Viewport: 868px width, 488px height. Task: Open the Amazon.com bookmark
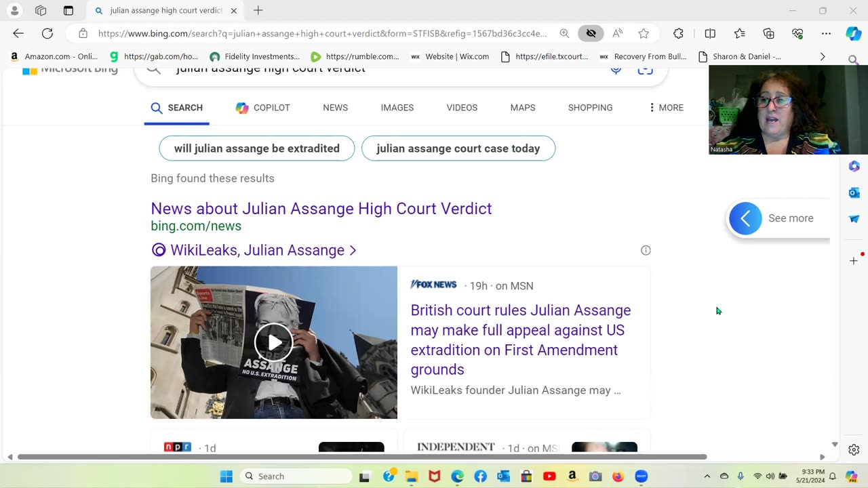[54, 56]
